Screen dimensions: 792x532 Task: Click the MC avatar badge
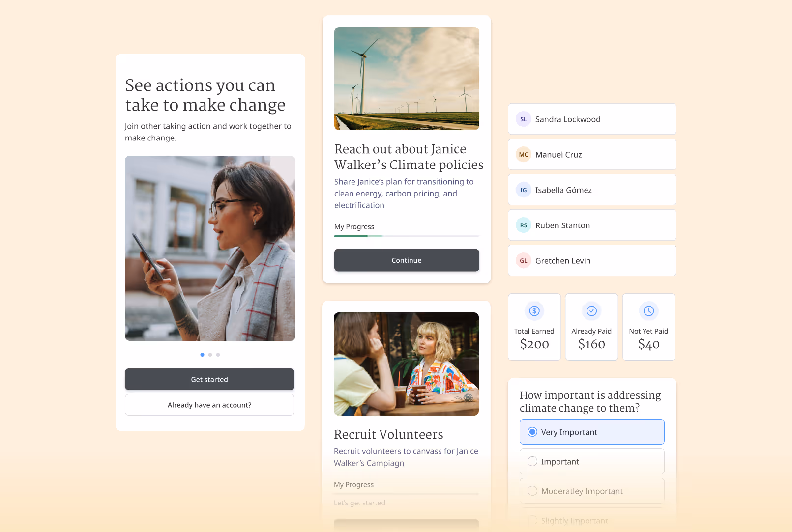click(x=524, y=155)
